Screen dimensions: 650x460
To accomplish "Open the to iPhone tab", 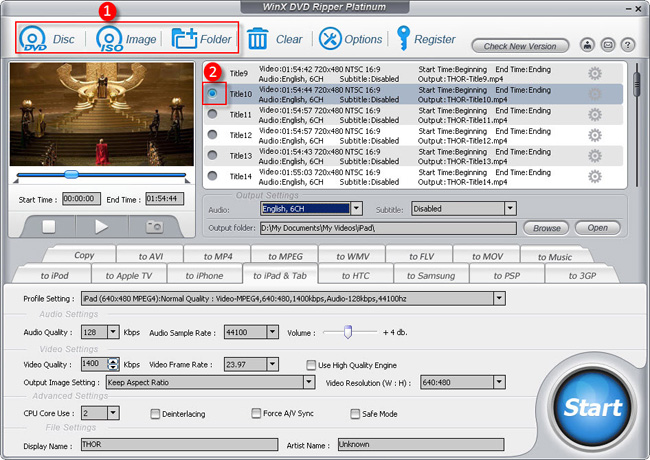I will [204, 275].
